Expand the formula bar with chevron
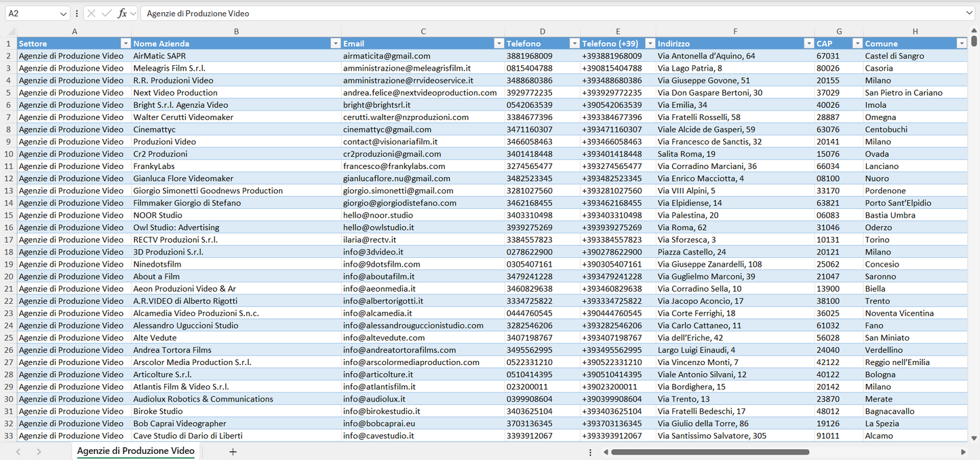 [969, 14]
